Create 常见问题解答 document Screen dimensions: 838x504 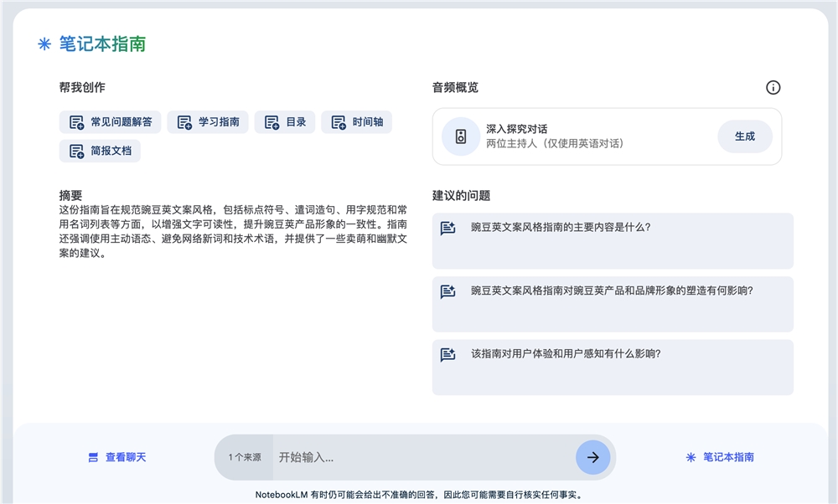click(x=110, y=122)
